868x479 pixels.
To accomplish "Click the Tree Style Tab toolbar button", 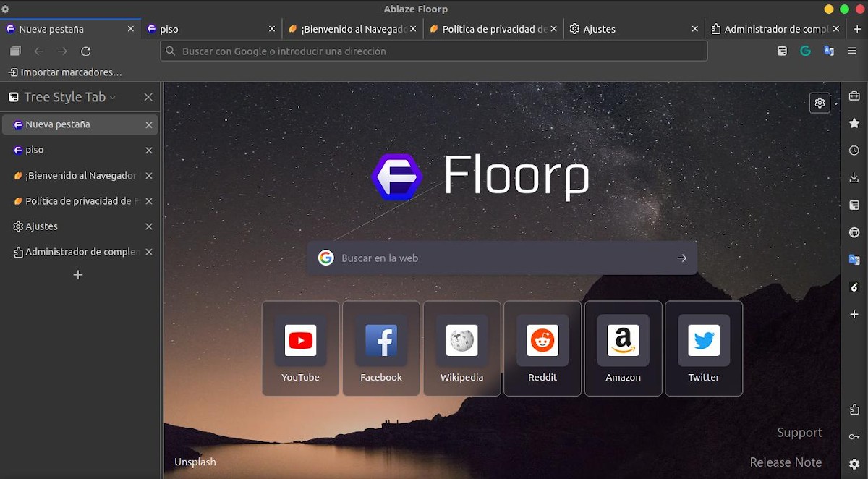I will [x=782, y=51].
